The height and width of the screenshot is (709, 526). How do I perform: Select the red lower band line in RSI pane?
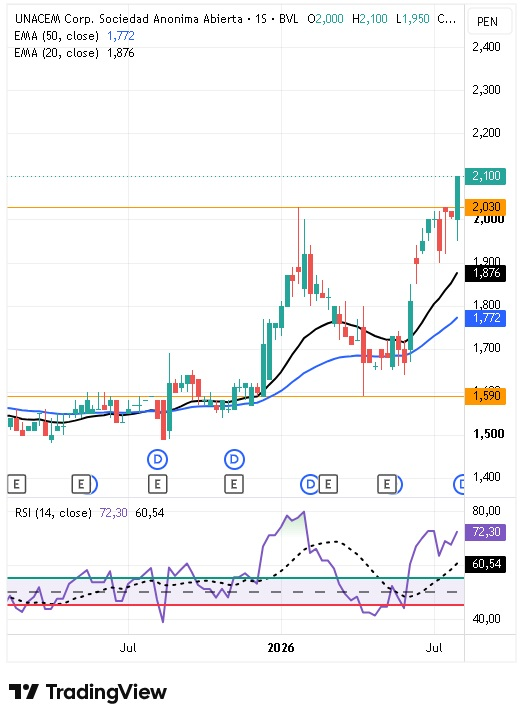[236, 605]
